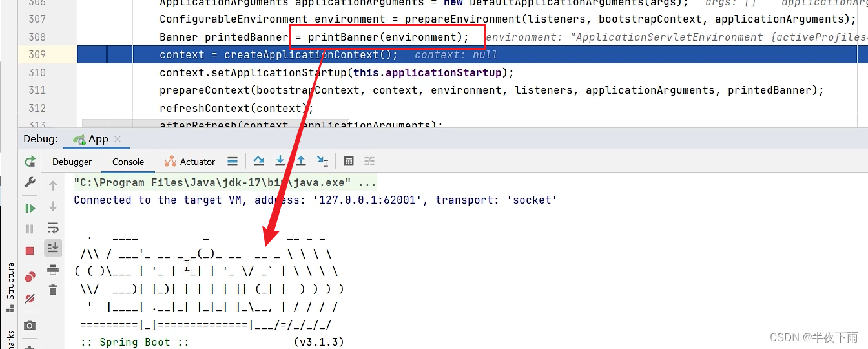Image resolution: width=868 pixels, height=349 pixels.
Task: Open Evaluate Expression calculator
Action: coord(349,161)
